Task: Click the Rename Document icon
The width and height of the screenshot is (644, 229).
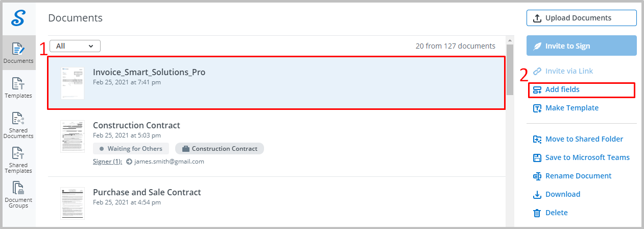Action: click(537, 176)
